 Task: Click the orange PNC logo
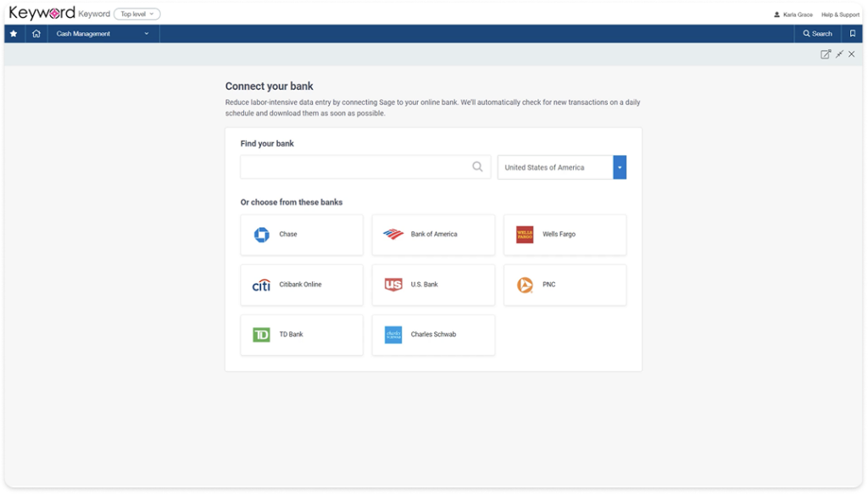525,285
